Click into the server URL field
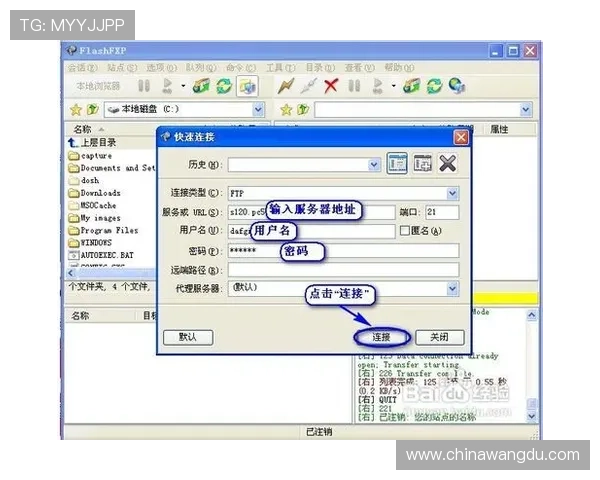 click(x=311, y=212)
